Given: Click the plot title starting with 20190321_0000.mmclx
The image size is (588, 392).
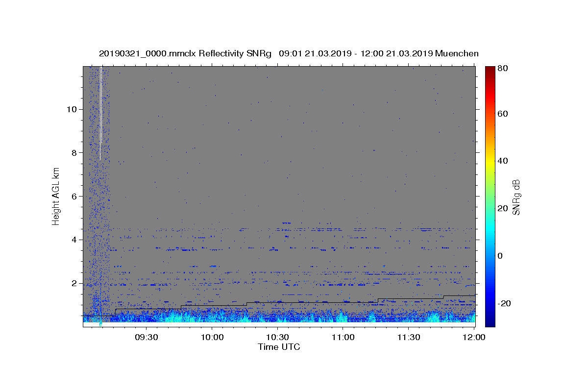Looking at the screenshot, I should 289,53.
